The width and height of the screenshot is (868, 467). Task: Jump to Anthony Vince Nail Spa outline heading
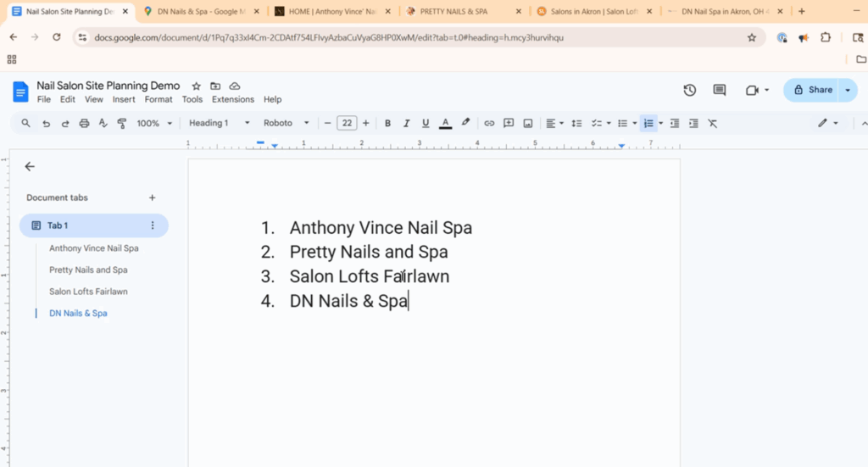pyautogui.click(x=93, y=248)
